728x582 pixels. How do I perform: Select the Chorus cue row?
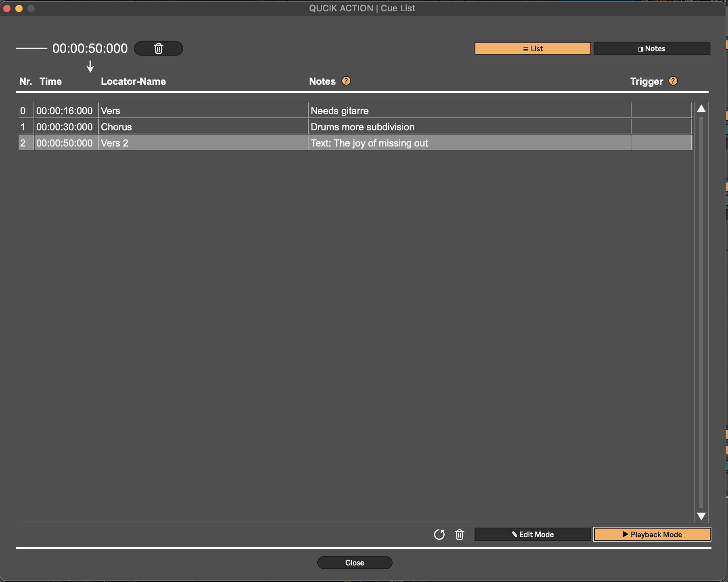coord(203,127)
